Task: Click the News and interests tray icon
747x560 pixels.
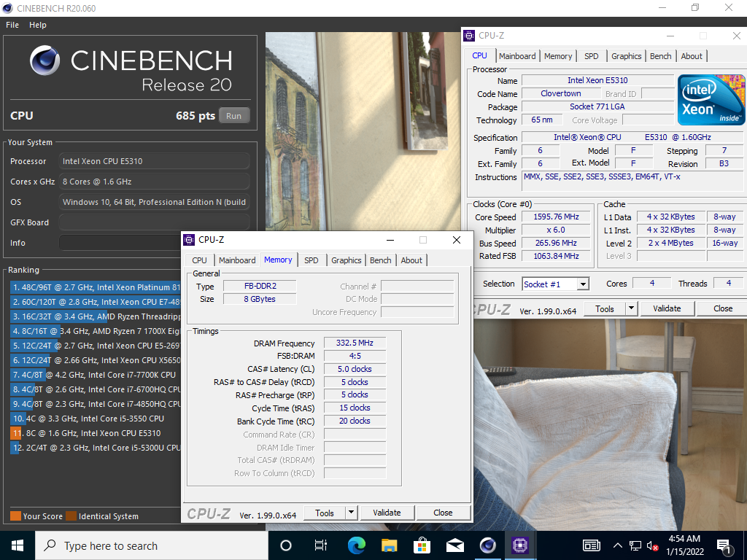Action: 592,545
